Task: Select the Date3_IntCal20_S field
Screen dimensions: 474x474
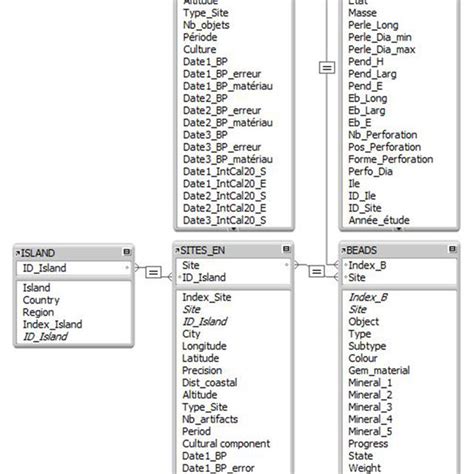Action: point(224,220)
